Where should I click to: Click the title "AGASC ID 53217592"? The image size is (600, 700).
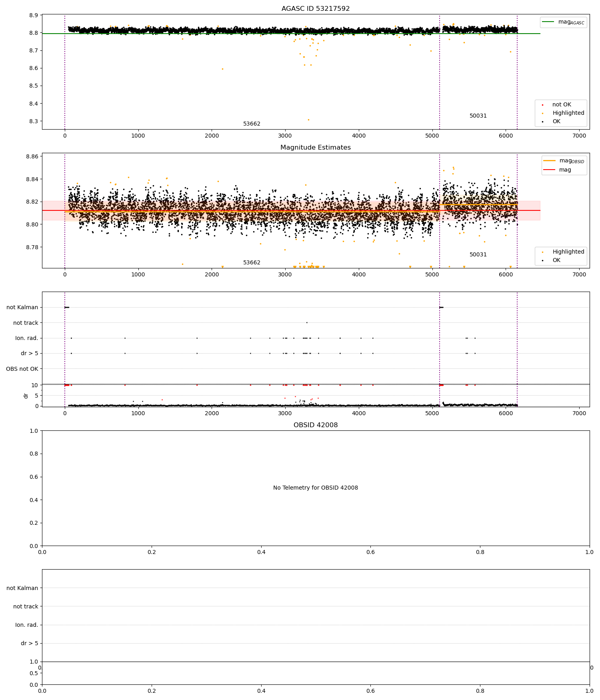[x=316, y=8]
